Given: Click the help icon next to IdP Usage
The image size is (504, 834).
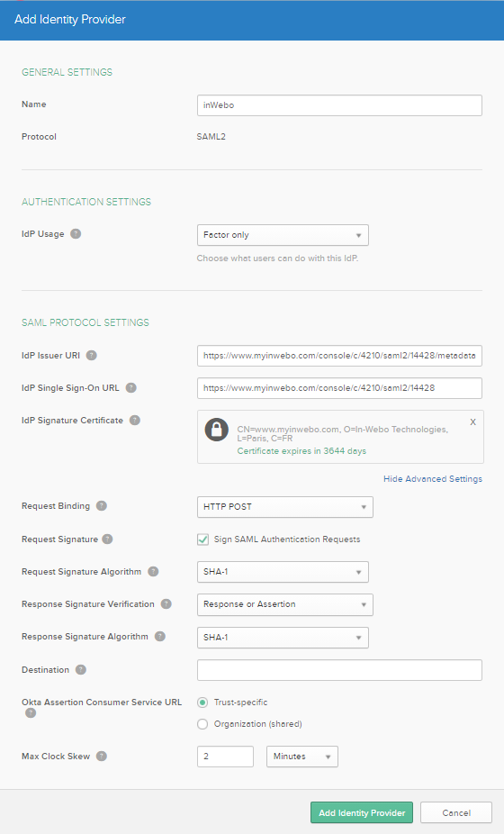Looking at the screenshot, I should 76,234.
